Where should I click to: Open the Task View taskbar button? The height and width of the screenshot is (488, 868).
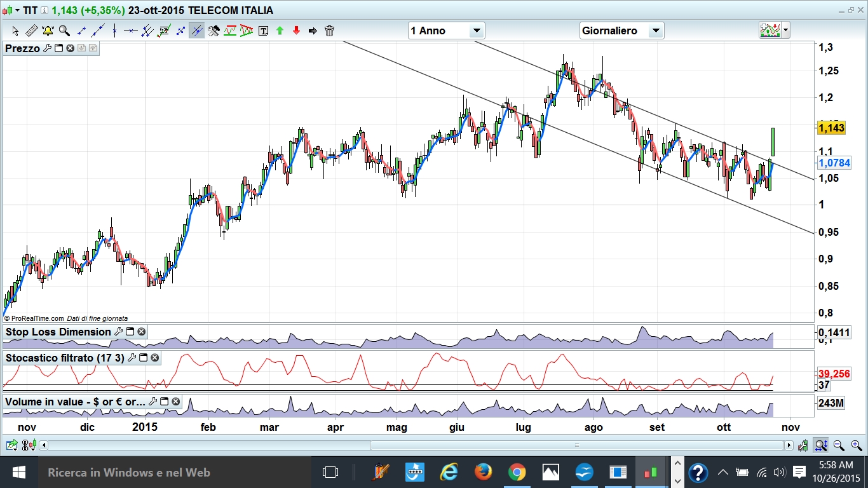[x=330, y=472]
